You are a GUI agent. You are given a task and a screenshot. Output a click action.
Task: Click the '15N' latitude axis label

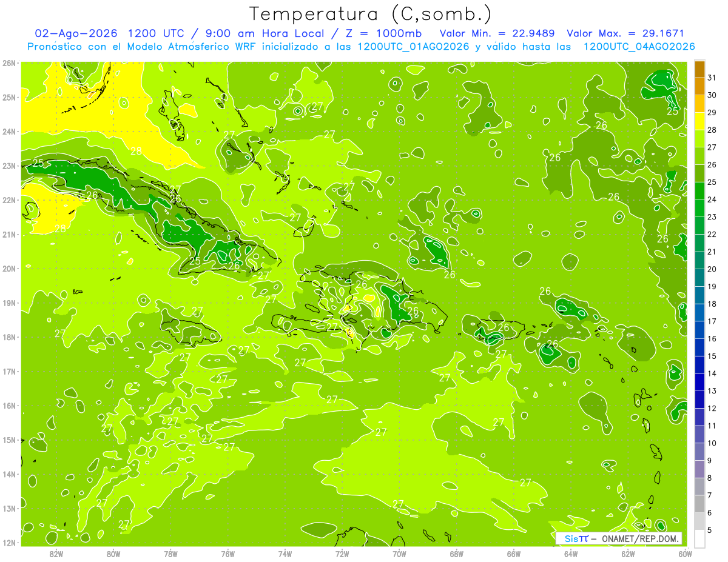(9, 440)
